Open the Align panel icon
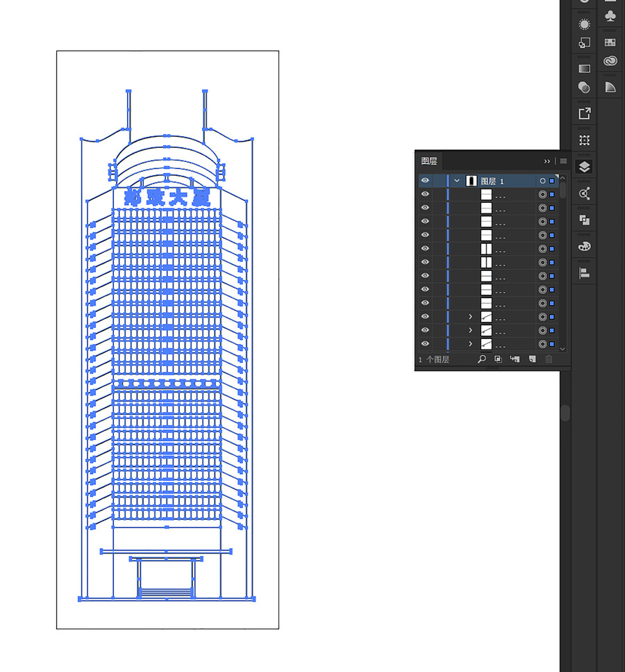Viewport: 625px width, 672px height. [584, 273]
